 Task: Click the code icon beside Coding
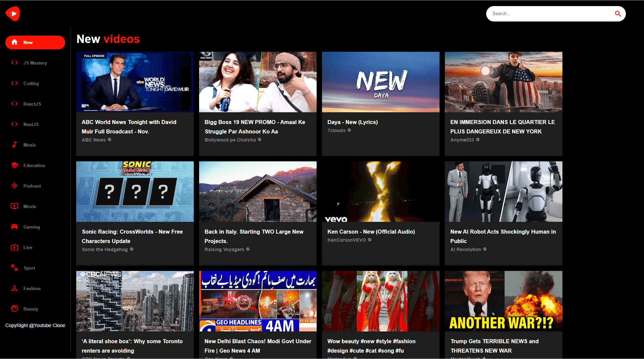click(x=14, y=83)
